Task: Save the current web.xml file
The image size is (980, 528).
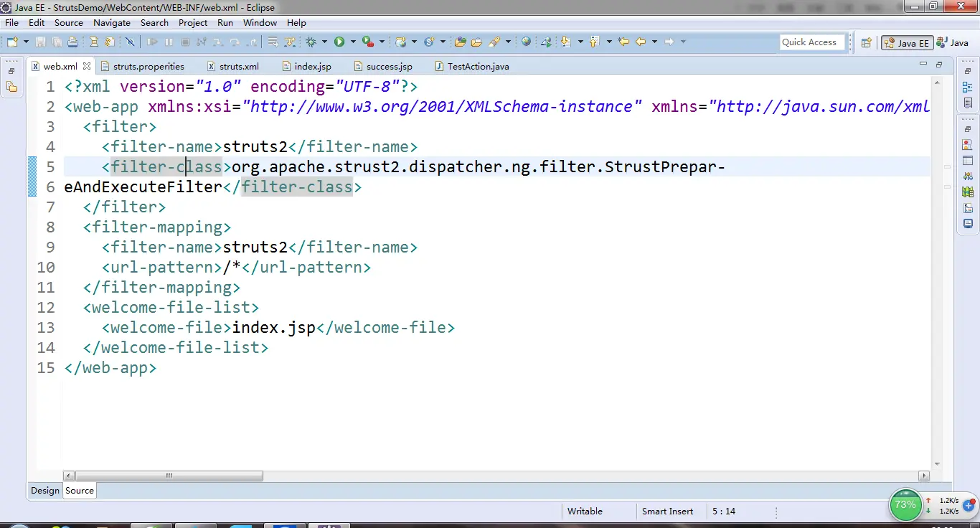Action: point(41,42)
